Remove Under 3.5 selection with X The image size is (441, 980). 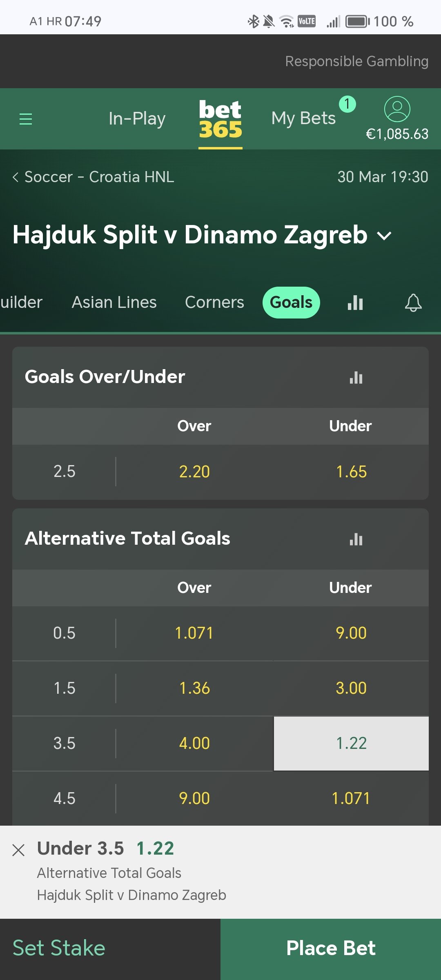18,850
